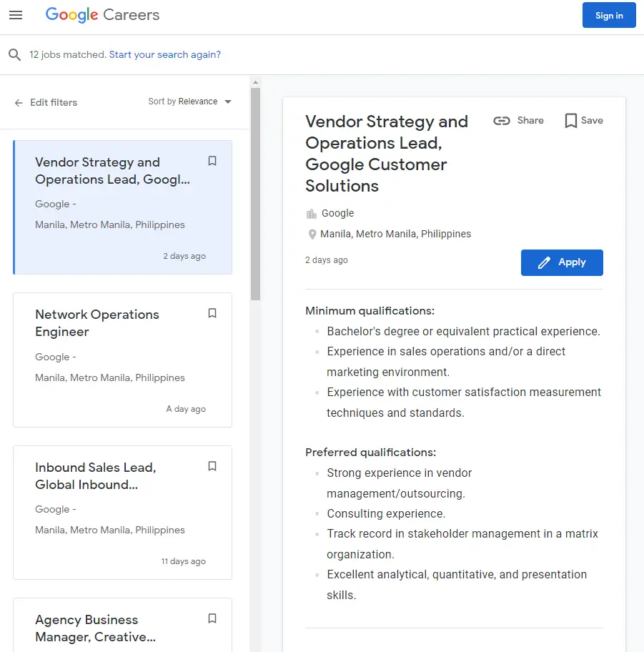Open the Agency Business Manager, Creative job
This screenshot has height=652, width=644.
pos(123,625)
